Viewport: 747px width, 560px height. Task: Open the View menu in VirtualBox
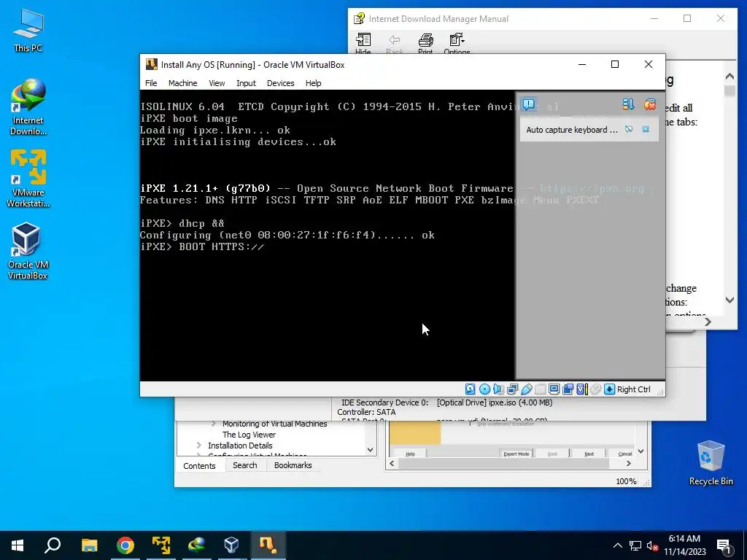click(x=217, y=83)
